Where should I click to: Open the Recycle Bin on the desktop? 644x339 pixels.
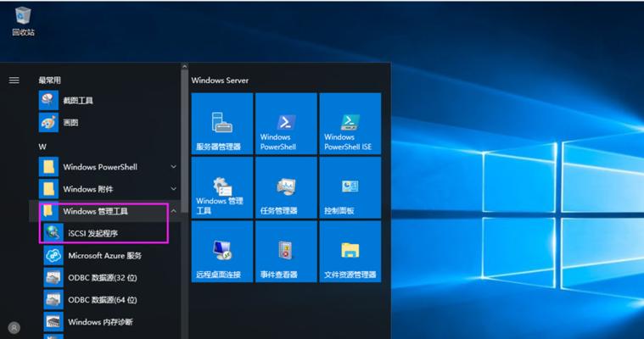click(x=23, y=21)
